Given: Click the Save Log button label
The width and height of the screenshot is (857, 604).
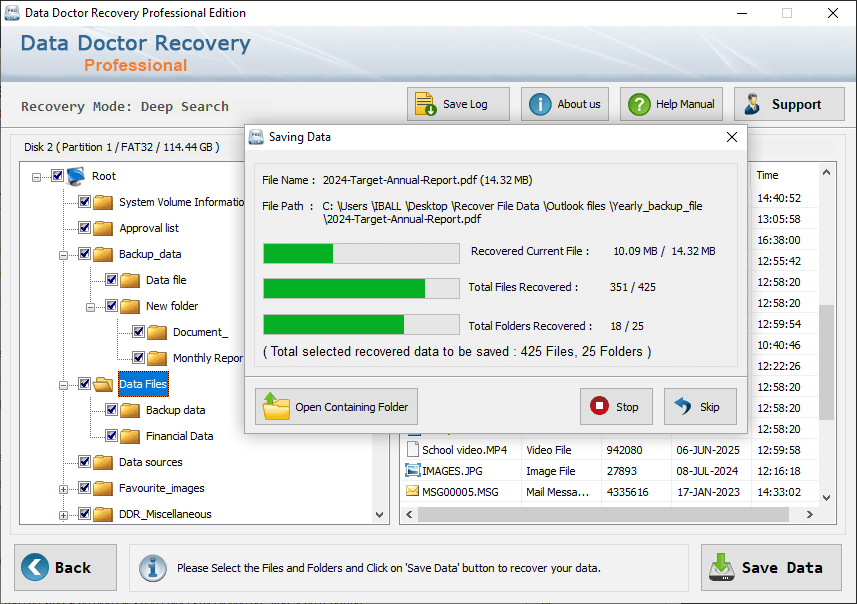Looking at the screenshot, I should tap(465, 104).
